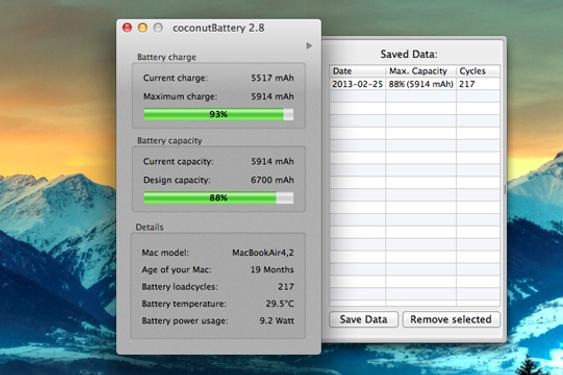Click the Design capacity 6700 mAh value
Viewport: 563px width, 375px height.
pos(272,180)
